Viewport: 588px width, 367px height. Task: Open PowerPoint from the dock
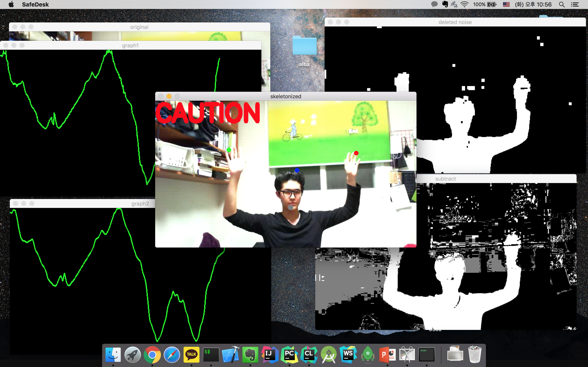point(387,355)
